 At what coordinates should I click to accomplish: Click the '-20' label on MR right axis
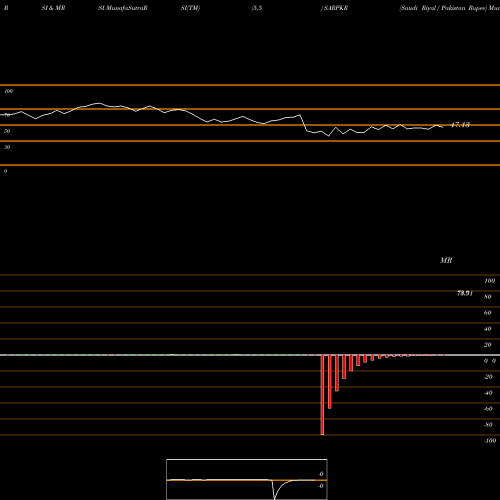488,377
